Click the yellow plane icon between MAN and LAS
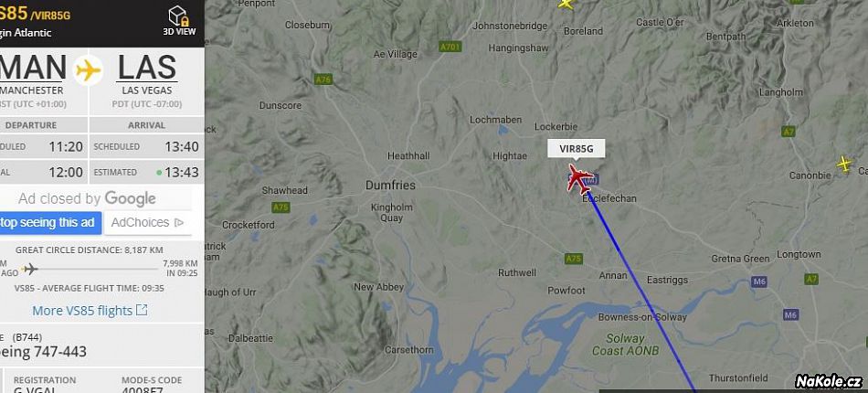 click(x=88, y=70)
